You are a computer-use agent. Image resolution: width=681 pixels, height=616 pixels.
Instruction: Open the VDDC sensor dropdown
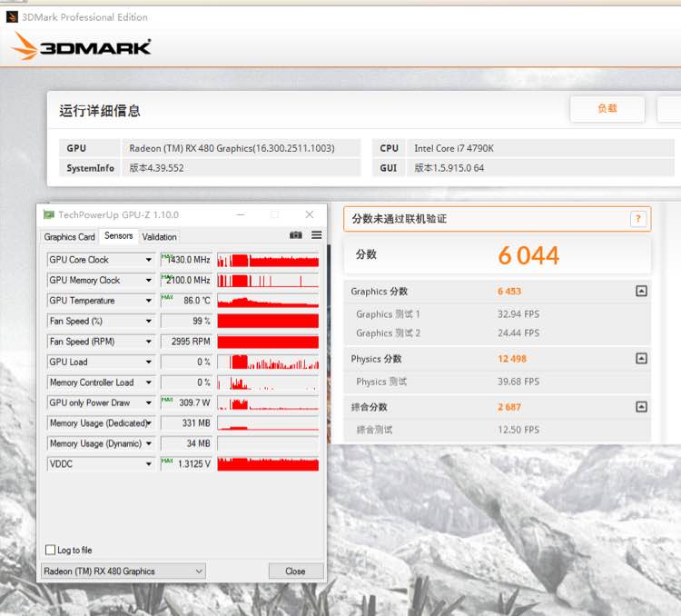pyautogui.click(x=149, y=464)
